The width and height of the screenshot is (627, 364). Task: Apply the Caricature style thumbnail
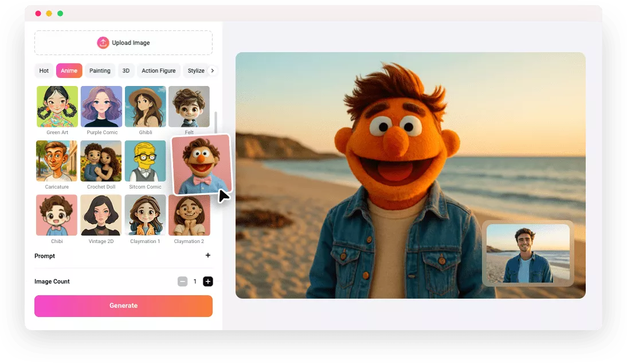[57, 161]
